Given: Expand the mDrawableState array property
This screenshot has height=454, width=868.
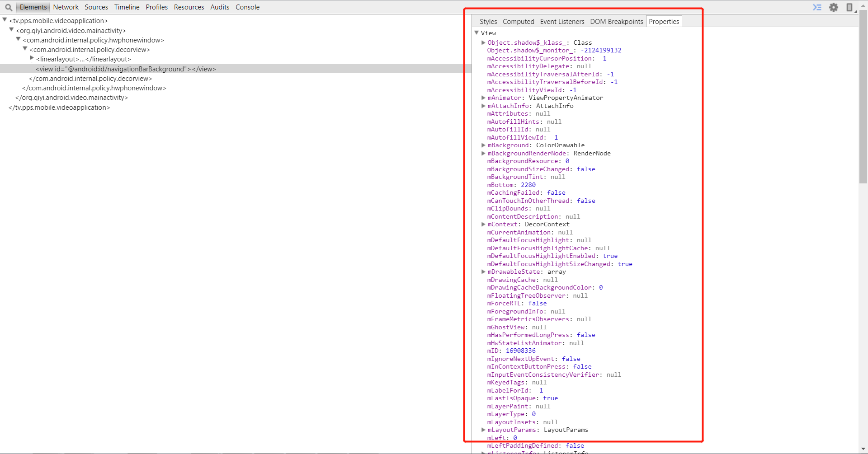Looking at the screenshot, I should coord(483,271).
